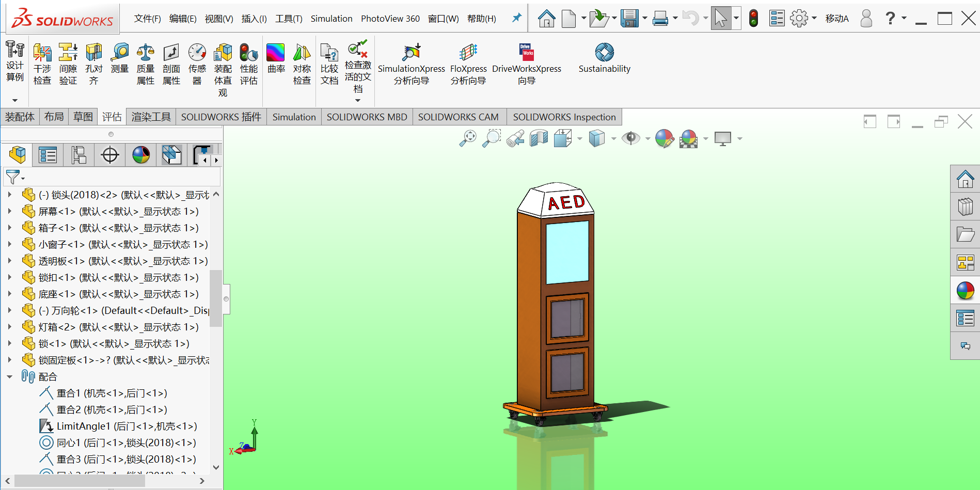Select the Measure (测量) tool

point(120,58)
